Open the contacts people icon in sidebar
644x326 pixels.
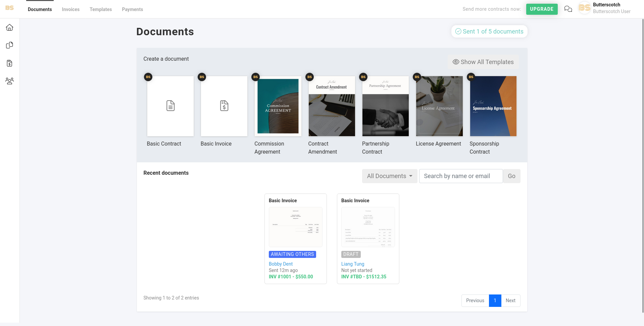(x=9, y=81)
